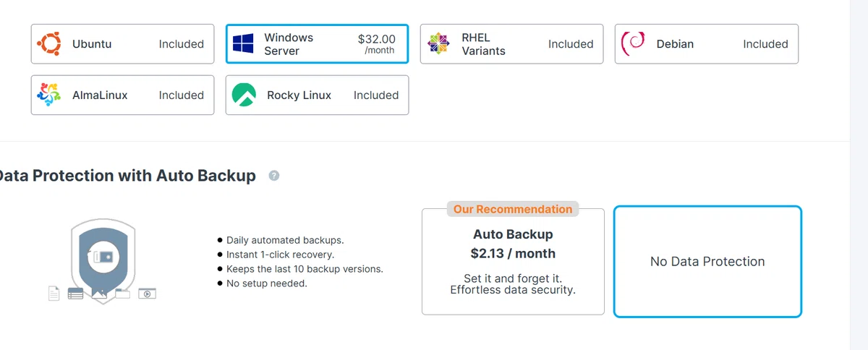Viewport: 868px width, 350px height.
Task: Click the Windows Server logo icon
Action: 243,44
